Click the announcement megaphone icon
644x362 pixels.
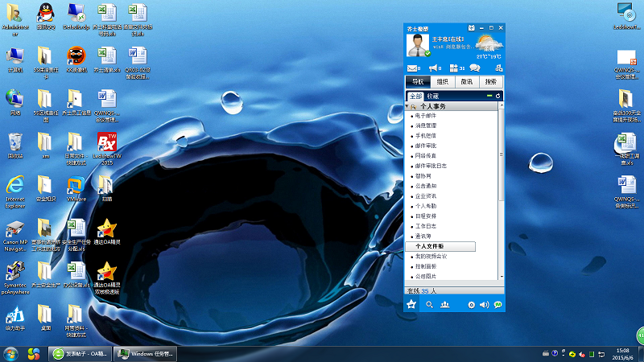[433, 68]
